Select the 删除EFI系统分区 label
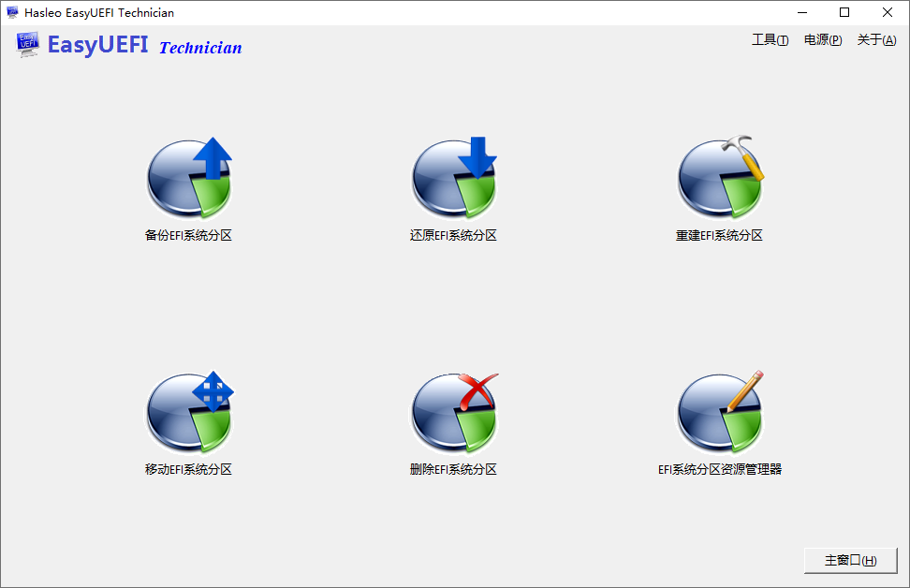Image resolution: width=910 pixels, height=588 pixels. pyautogui.click(x=455, y=469)
